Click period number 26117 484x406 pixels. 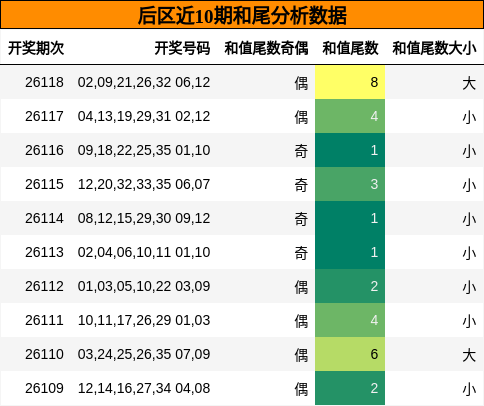[44, 116]
